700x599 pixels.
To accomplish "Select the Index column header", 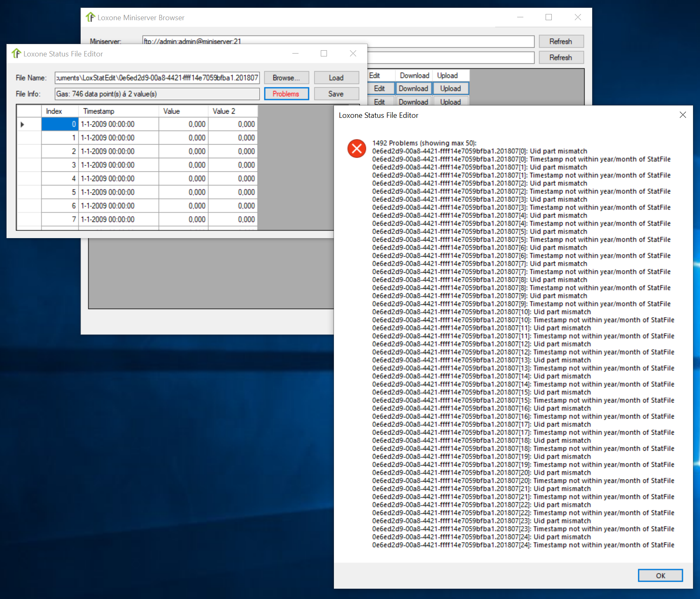I will (x=60, y=111).
